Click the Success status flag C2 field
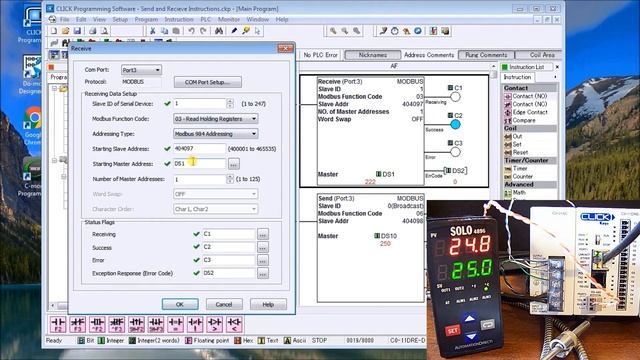The image size is (640, 360). coord(229,247)
